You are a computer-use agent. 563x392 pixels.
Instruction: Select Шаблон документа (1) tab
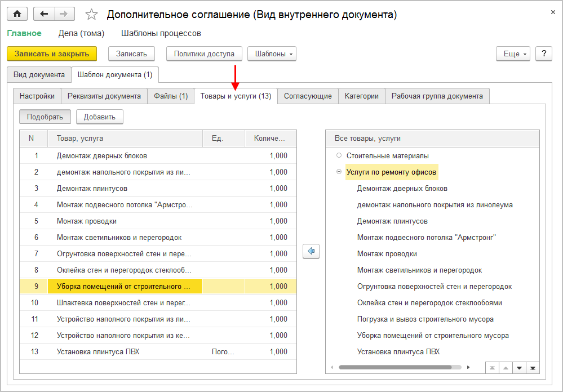pyautogui.click(x=115, y=75)
